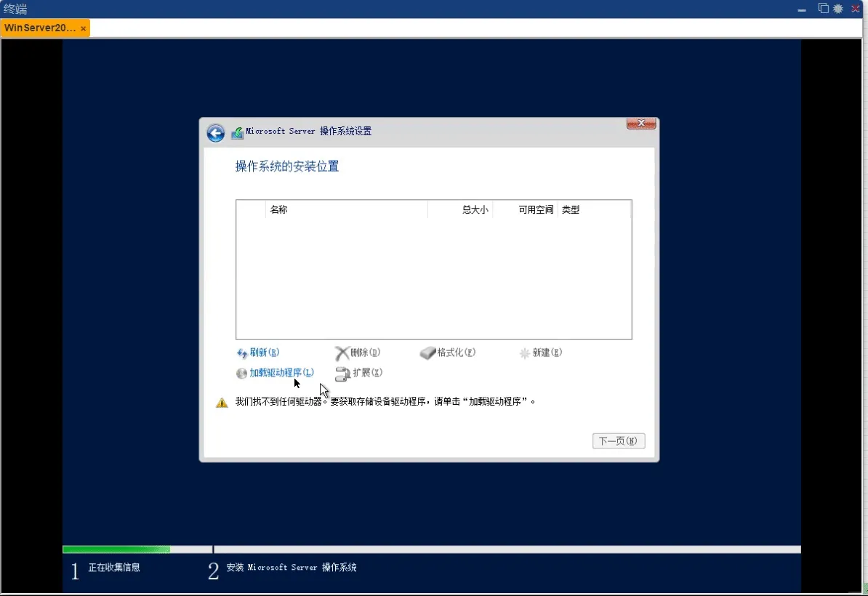
Task: Click the load driver disc icon
Action: [242, 374]
